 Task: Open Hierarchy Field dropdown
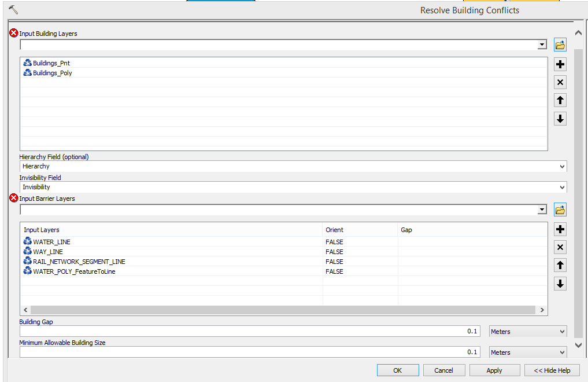point(562,167)
